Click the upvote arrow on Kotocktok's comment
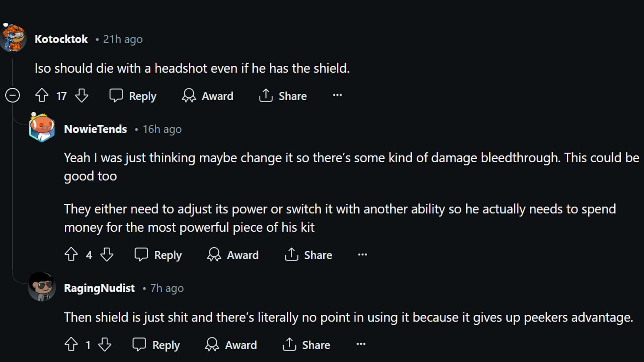 point(42,96)
